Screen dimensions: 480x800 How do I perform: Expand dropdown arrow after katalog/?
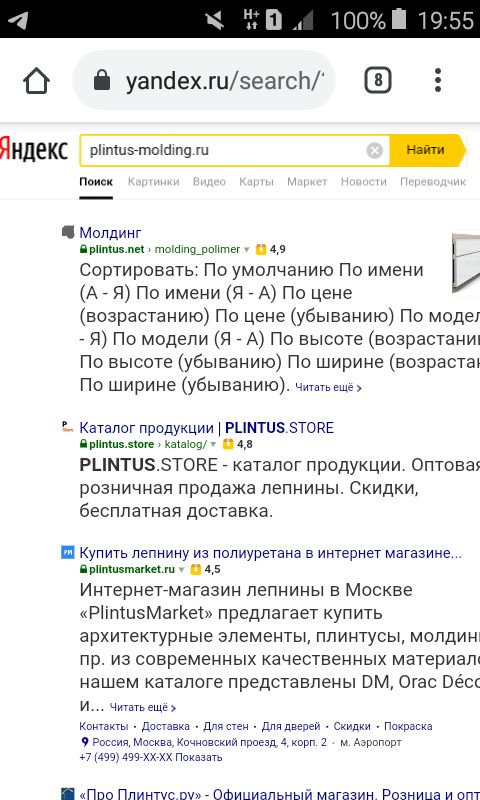coord(213,445)
